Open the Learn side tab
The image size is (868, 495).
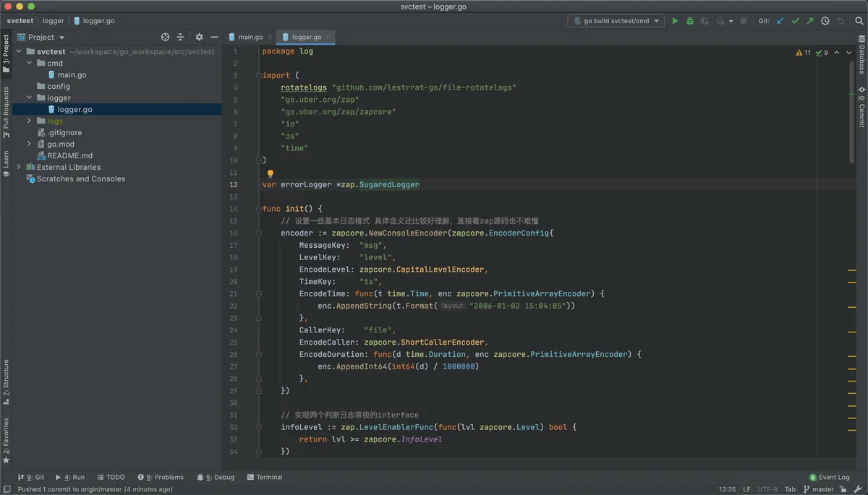pos(7,164)
